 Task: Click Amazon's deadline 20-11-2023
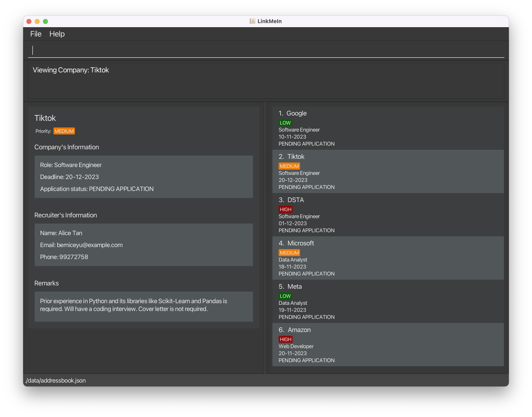tap(293, 353)
